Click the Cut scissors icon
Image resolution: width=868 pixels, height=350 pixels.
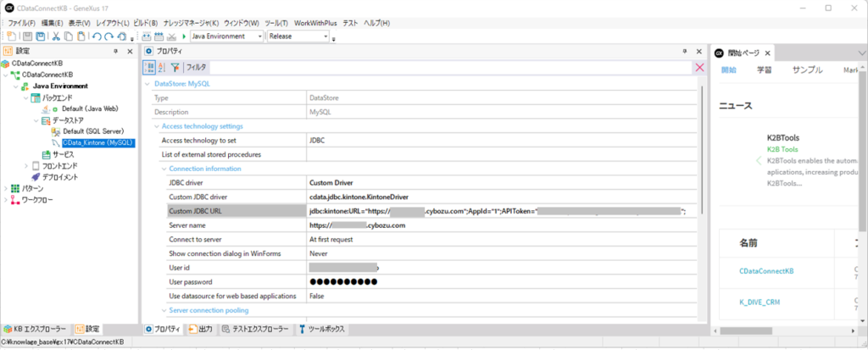pos(56,36)
